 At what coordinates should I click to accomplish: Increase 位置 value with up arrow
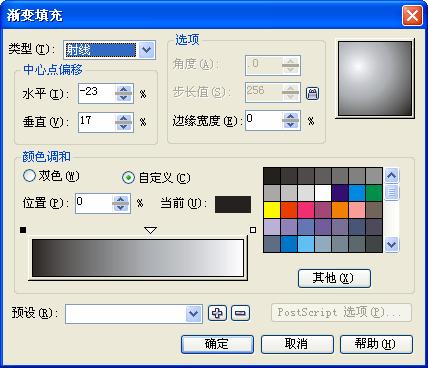tap(121, 199)
